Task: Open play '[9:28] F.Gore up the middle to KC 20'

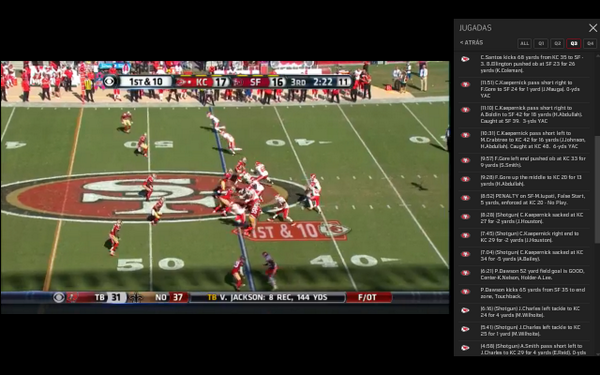Action: [524, 181]
